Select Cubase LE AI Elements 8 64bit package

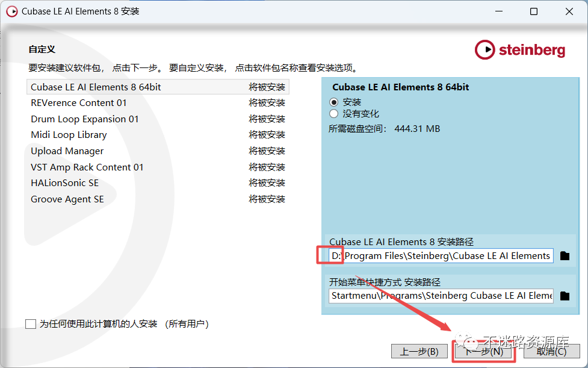[x=158, y=87]
